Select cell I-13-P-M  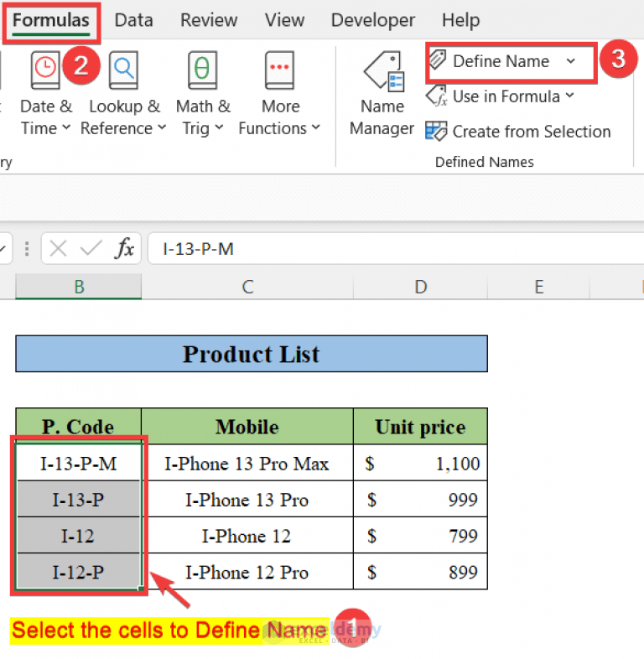click(78, 463)
